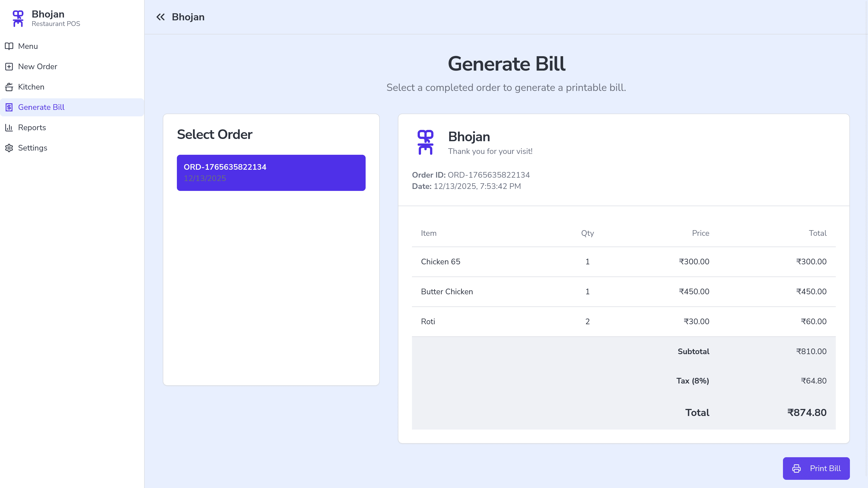
Task: Click the Kitchen pot icon
Action: pos(9,87)
